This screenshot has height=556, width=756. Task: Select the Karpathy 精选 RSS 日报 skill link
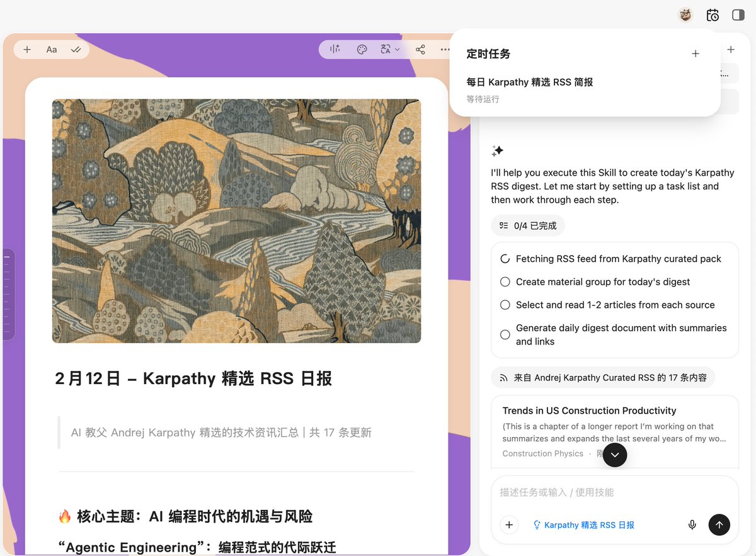pos(583,525)
